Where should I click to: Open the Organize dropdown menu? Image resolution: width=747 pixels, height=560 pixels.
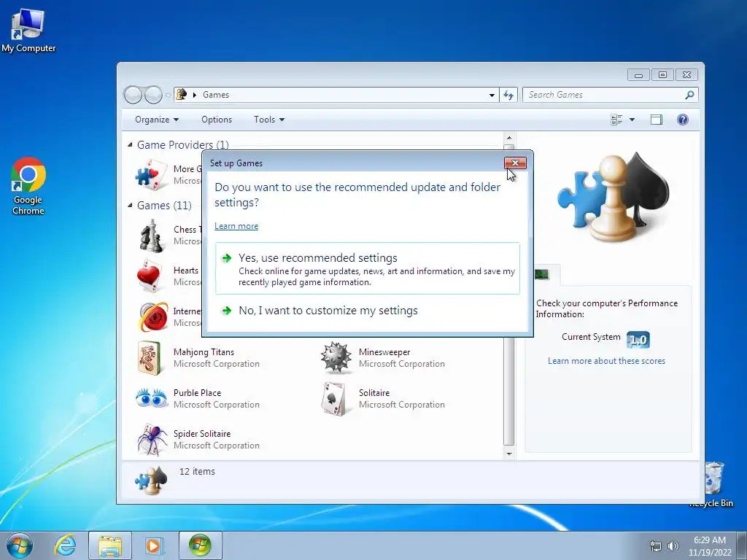pos(157,120)
